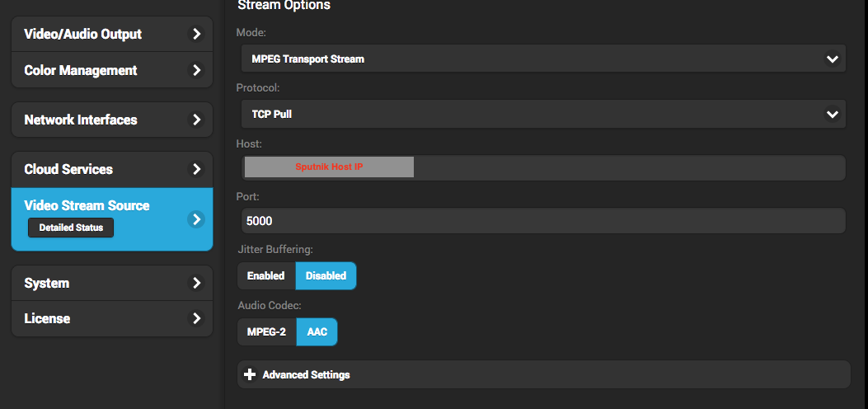Click the Network Interfaces chevron arrow

tap(196, 120)
